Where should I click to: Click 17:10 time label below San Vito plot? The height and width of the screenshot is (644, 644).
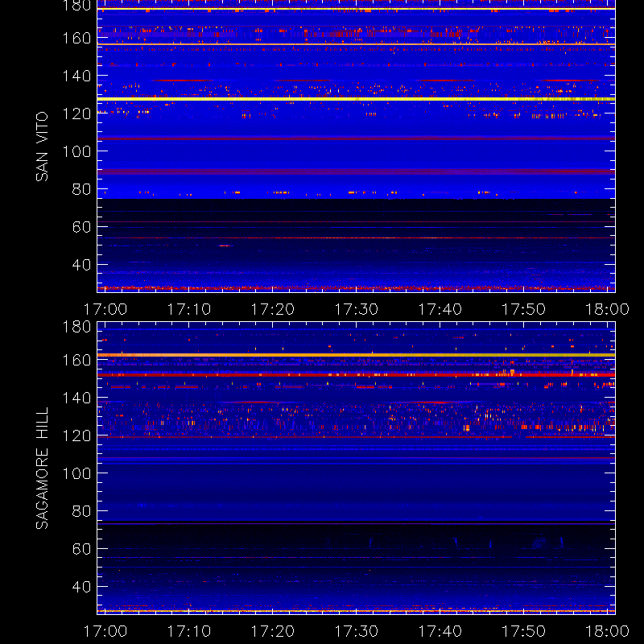[x=189, y=309]
